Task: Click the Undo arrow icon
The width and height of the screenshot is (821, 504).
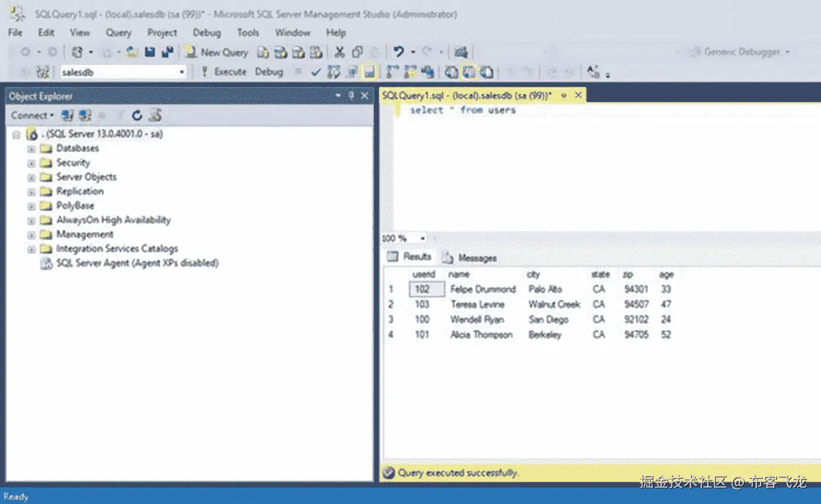Action: [399, 52]
